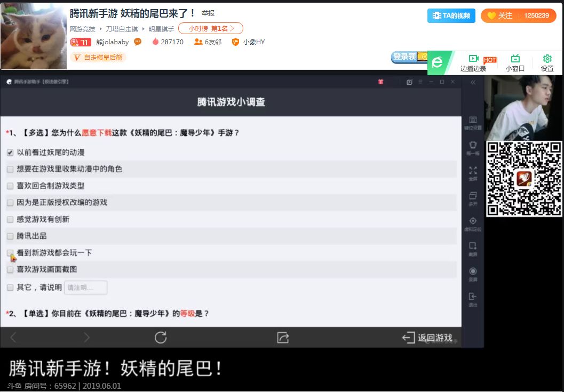Click 返回游戏 to return to game
Viewport: 564px width, 392px height.
pos(427,338)
